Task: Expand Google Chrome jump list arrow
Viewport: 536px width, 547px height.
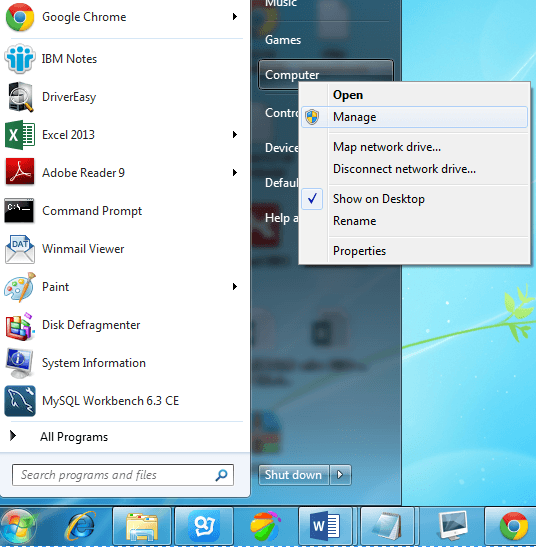Action: coord(235,17)
